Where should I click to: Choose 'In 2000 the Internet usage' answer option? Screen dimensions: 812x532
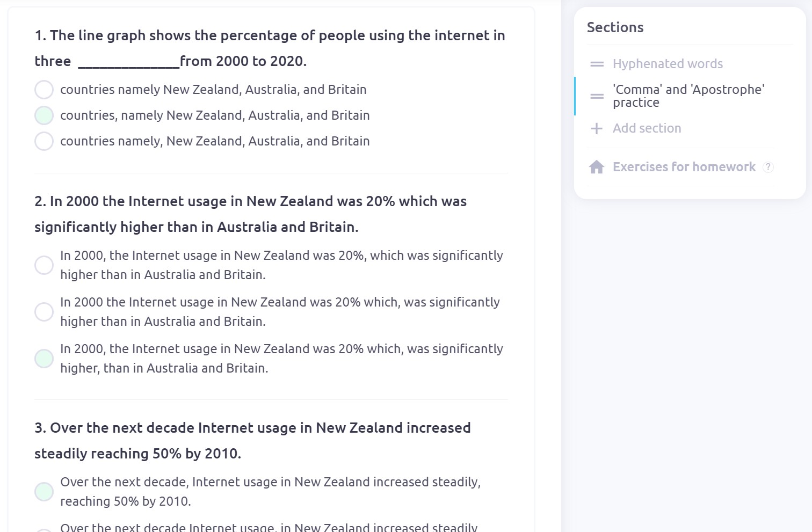[x=44, y=311]
